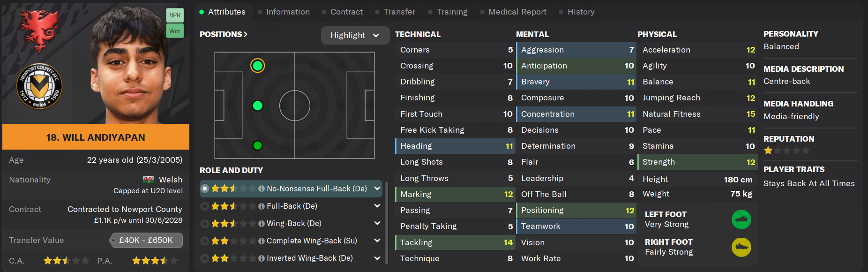Click the green Left Foot boot icon
868x272 pixels.
click(741, 219)
